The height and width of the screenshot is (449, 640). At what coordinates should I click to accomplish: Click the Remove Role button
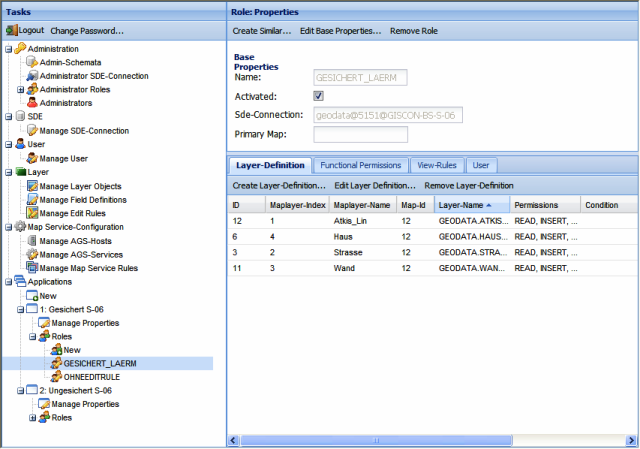[x=413, y=31]
